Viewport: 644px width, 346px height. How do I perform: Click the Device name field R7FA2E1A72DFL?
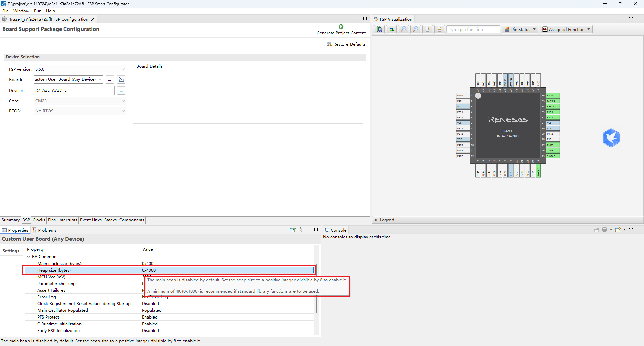pos(74,90)
